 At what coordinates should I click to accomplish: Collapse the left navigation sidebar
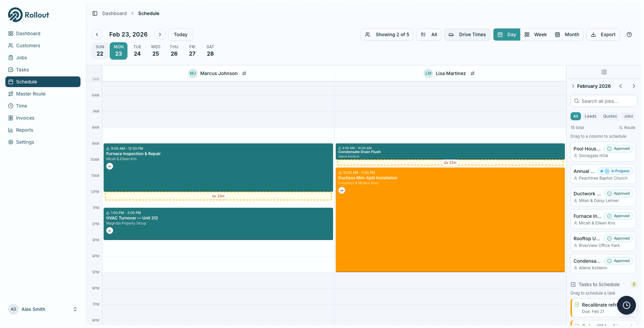(x=94, y=13)
